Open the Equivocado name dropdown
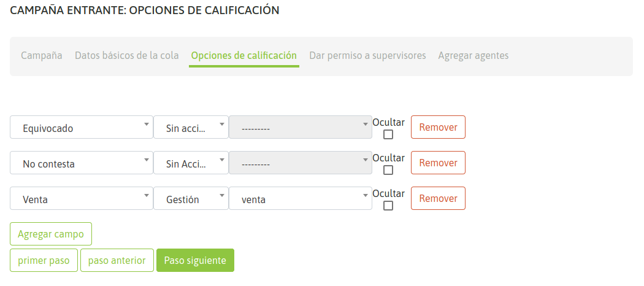Image resolution: width=644 pixels, height=286 pixels. tap(82, 128)
